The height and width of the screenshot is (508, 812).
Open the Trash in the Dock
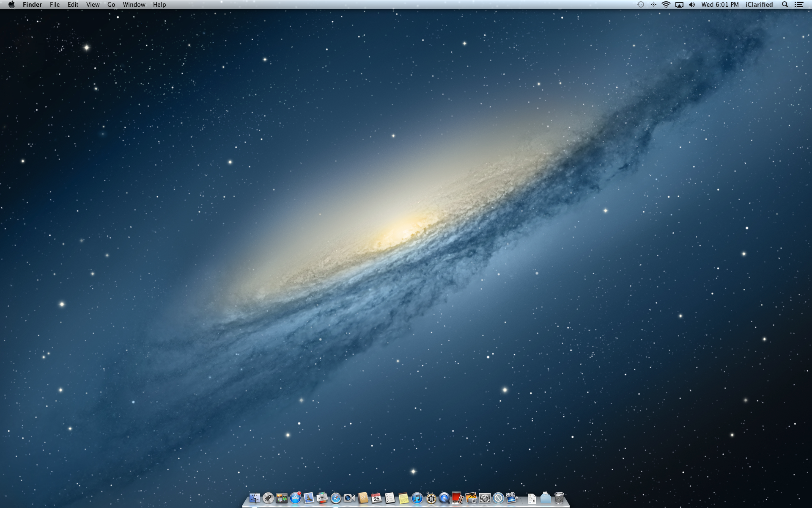(559, 498)
